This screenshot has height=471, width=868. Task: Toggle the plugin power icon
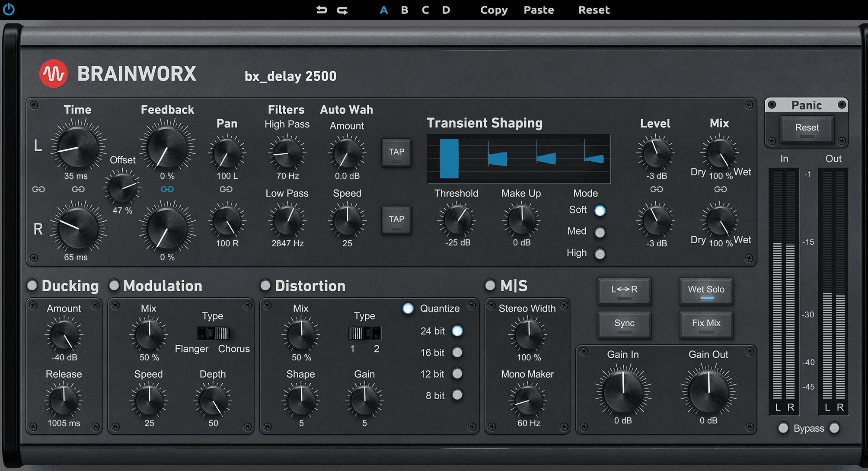click(x=9, y=10)
